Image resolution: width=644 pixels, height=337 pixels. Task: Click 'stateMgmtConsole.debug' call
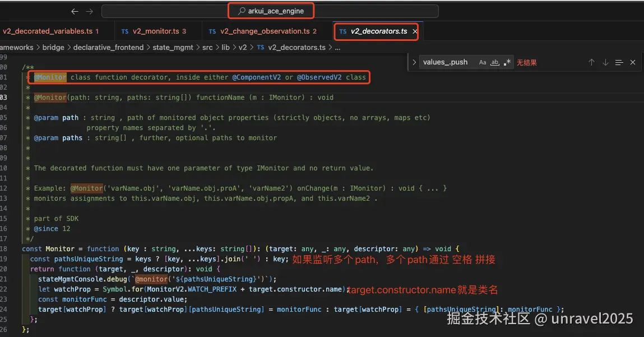point(82,279)
